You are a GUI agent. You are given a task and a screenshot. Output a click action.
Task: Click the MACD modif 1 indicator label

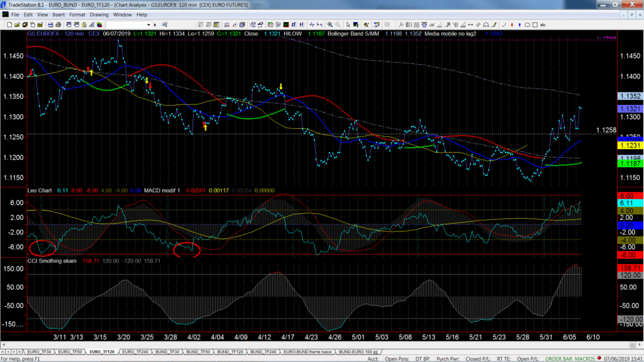coord(162,190)
